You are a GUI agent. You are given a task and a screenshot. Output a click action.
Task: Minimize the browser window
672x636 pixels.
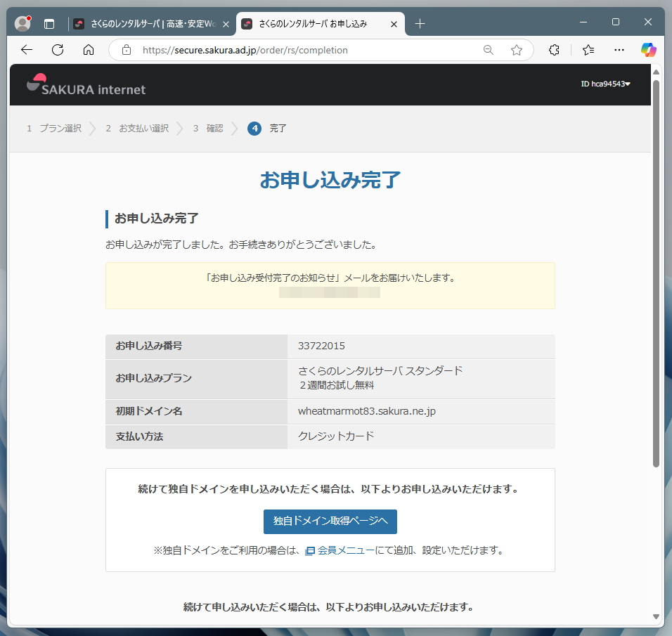coord(583,22)
